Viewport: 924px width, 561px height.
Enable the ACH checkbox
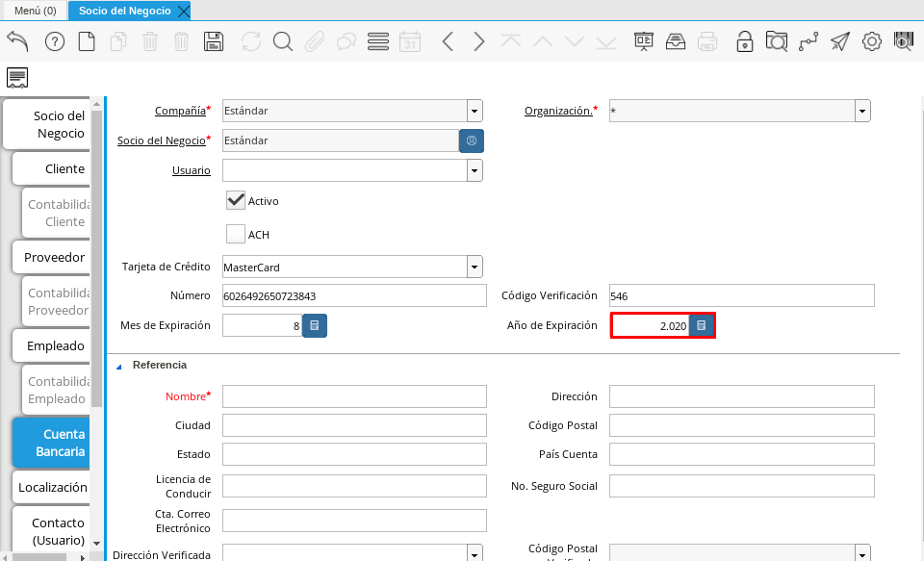coord(236,234)
